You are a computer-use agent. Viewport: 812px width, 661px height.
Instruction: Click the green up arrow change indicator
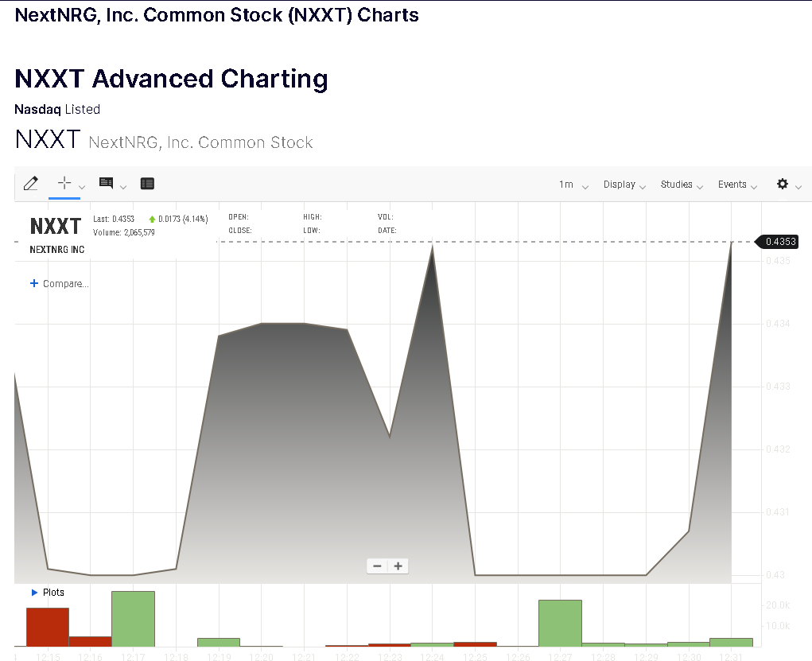pos(152,219)
